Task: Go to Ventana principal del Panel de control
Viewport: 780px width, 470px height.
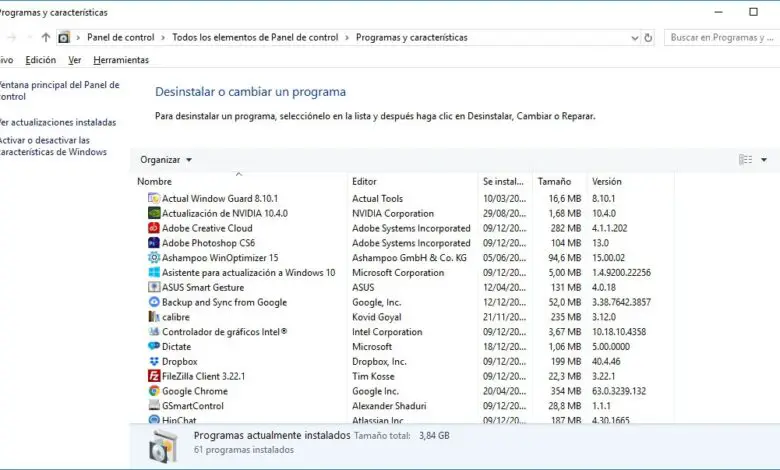Action: (x=59, y=91)
